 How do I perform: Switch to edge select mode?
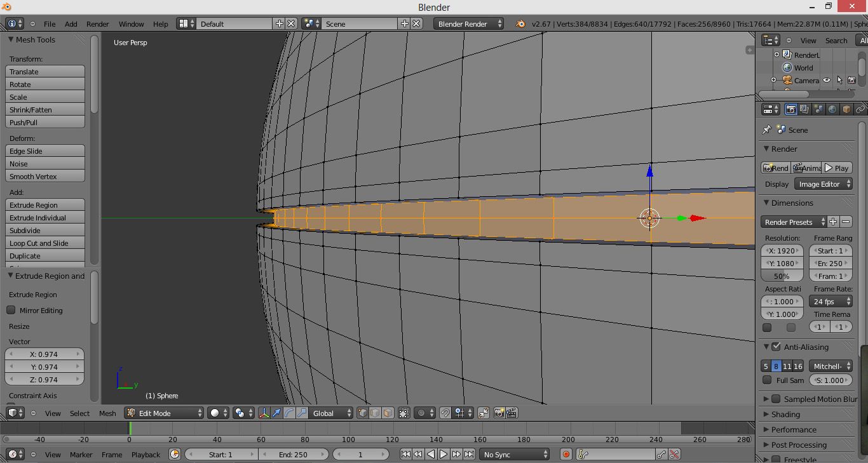pos(375,413)
